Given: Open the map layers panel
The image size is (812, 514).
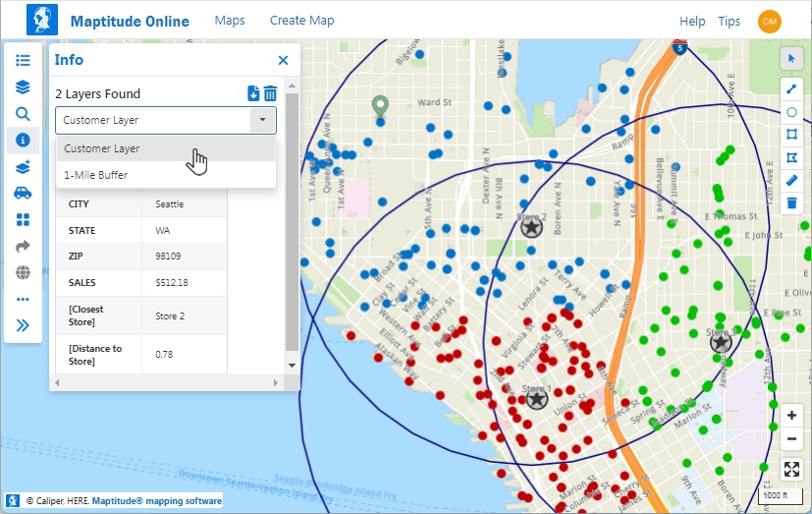Looking at the screenshot, I should tap(23, 86).
